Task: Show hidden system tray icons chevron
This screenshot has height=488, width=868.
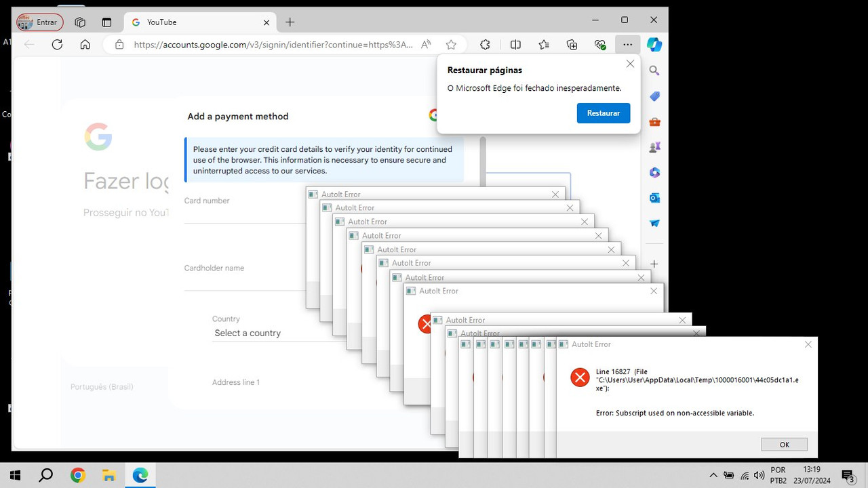Action: click(713, 475)
